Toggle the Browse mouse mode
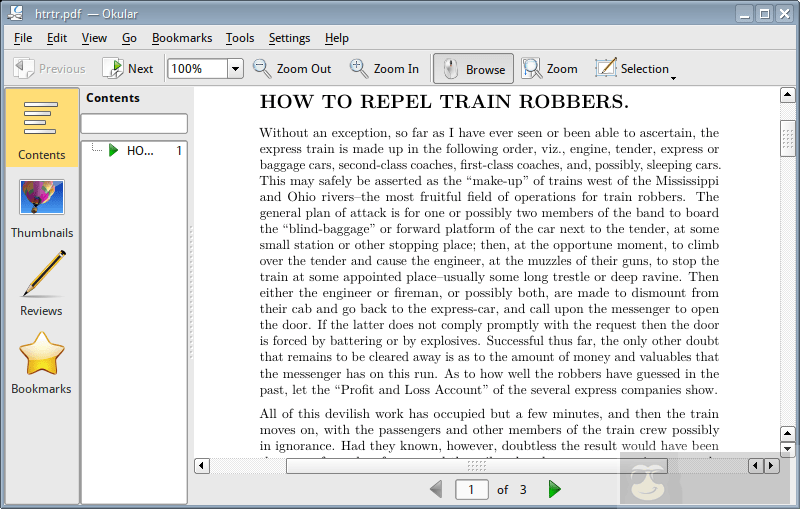The image size is (800, 509). coord(473,69)
